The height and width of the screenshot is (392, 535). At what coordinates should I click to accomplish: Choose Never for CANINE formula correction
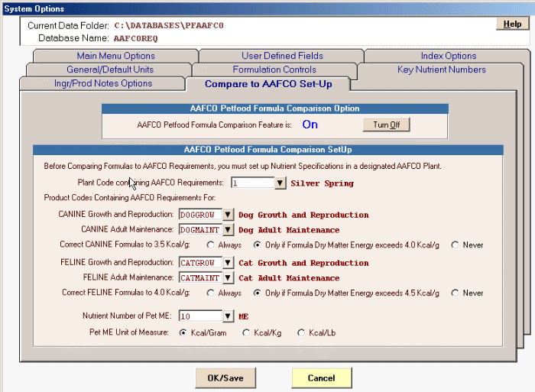point(455,245)
